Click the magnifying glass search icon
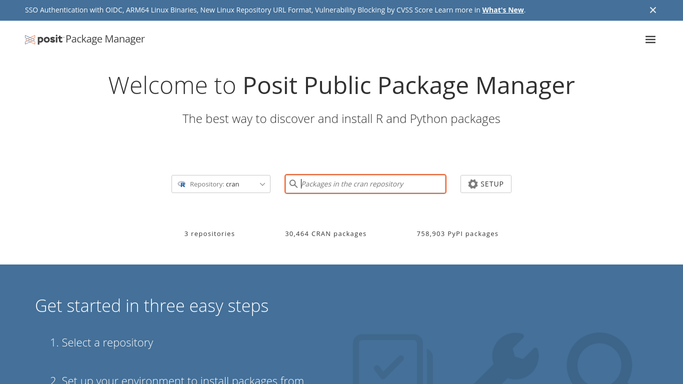Image resolution: width=683 pixels, height=384 pixels. [x=294, y=184]
